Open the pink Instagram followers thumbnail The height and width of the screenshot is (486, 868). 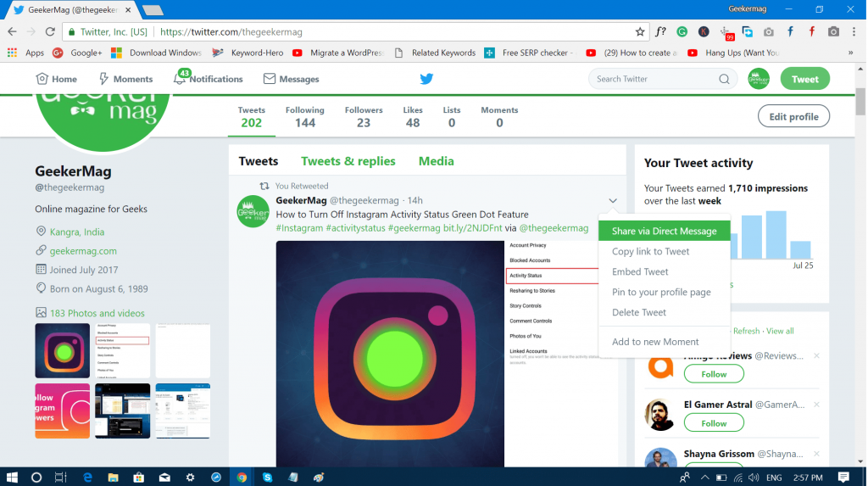pos(62,411)
